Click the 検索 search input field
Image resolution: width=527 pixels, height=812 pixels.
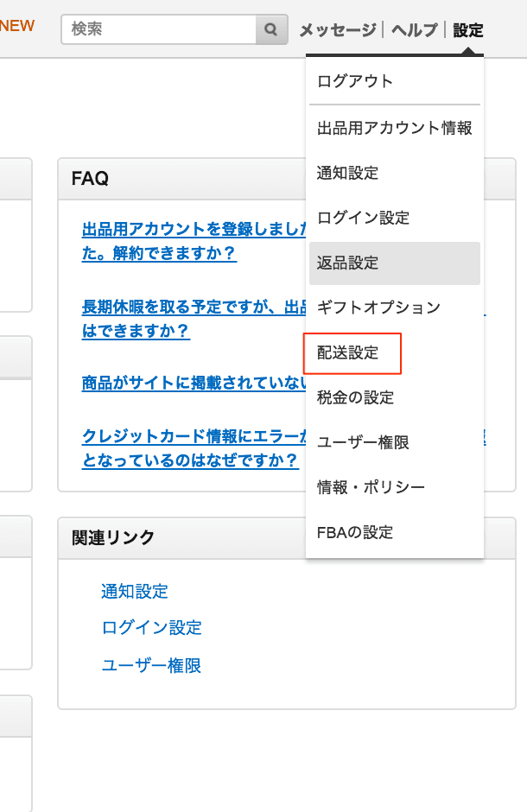point(160,29)
